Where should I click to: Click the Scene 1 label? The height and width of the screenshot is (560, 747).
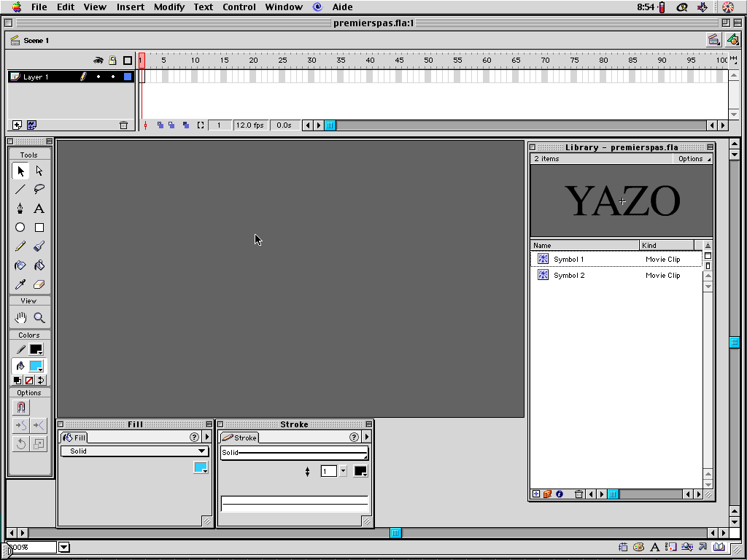(36, 40)
